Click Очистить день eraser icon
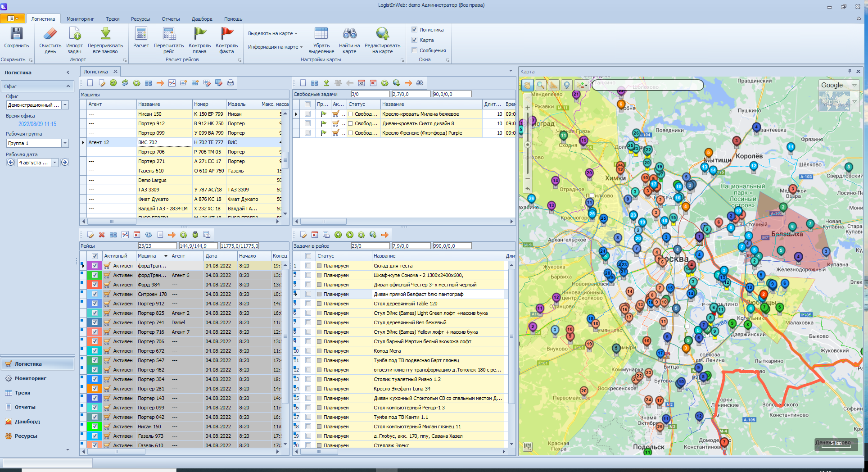868x472 pixels. (50, 34)
